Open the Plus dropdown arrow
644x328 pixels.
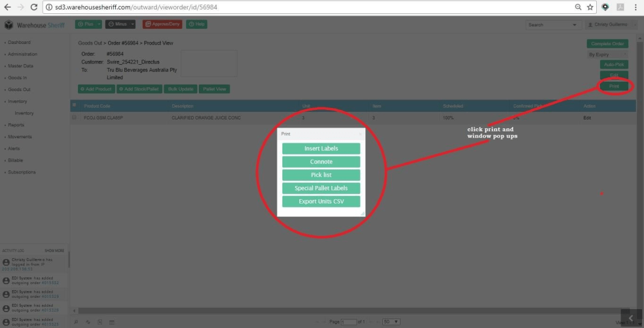coord(99,25)
